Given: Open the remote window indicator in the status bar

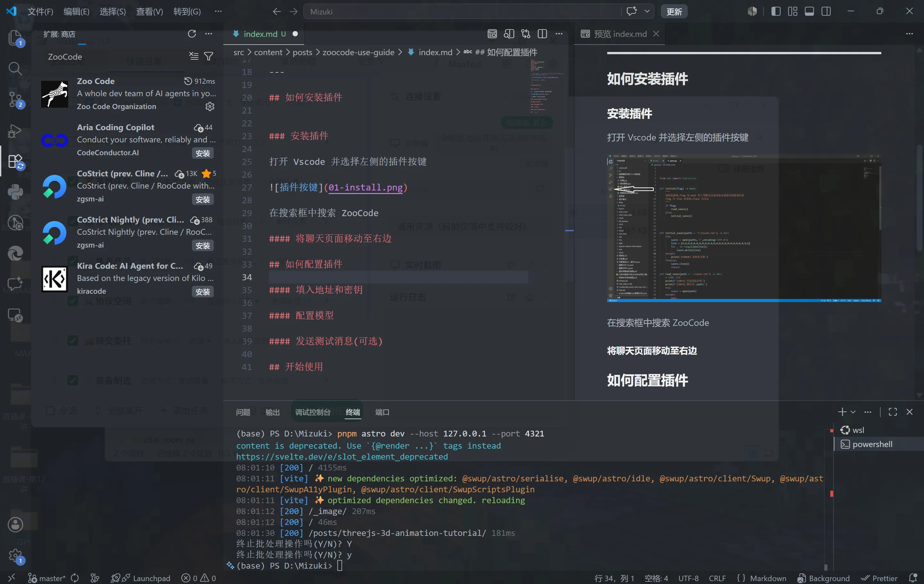Looking at the screenshot, I should click(x=12, y=578).
